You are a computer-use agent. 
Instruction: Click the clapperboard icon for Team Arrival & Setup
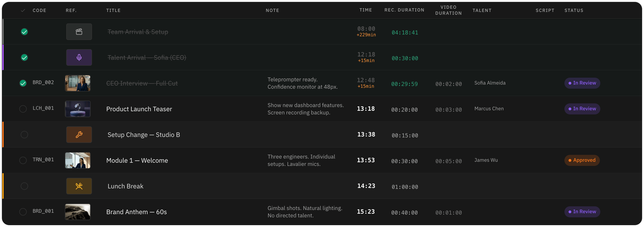79,32
